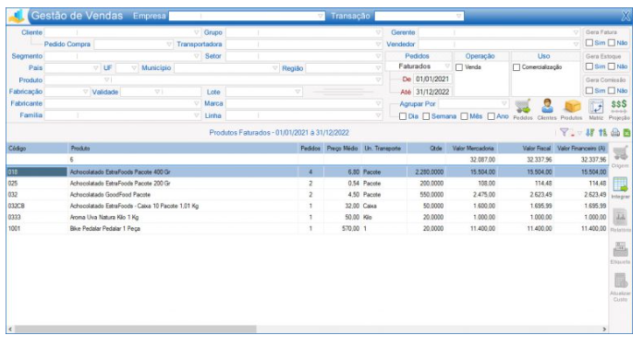
Task: Check Gera Comissão Não
Action: [612, 90]
